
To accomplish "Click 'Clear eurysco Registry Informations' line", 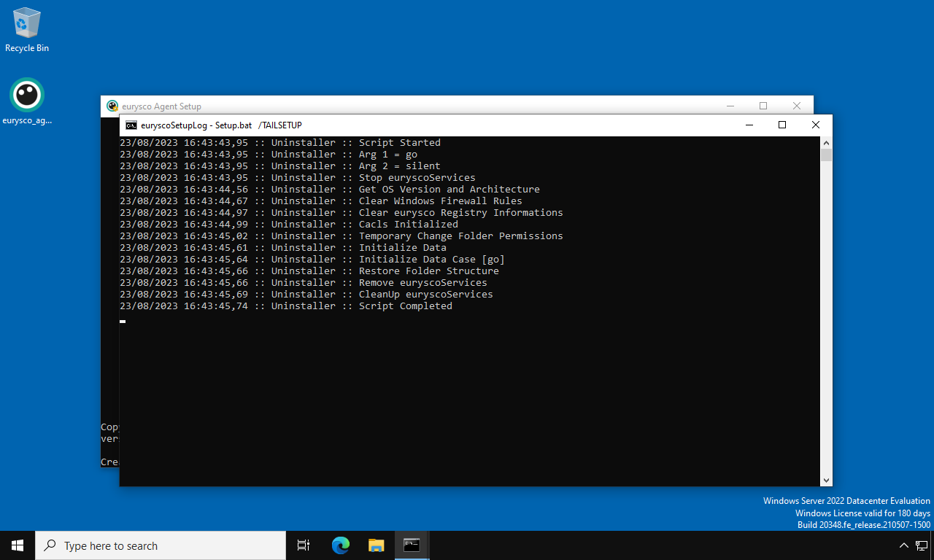I will click(x=341, y=213).
